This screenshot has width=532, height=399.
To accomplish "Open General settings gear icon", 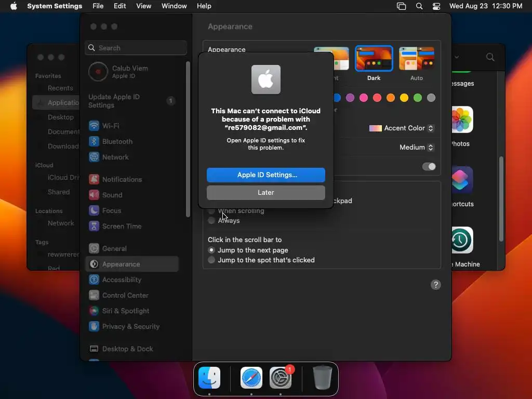I will pyautogui.click(x=94, y=249).
